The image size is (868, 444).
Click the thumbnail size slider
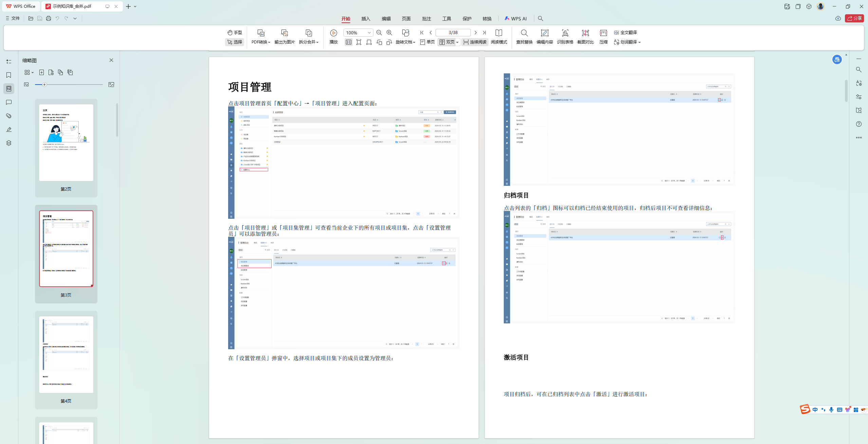(x=44, y=85)
